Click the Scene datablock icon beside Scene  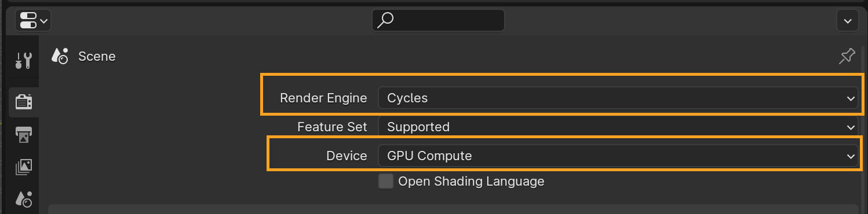(60, 56)
